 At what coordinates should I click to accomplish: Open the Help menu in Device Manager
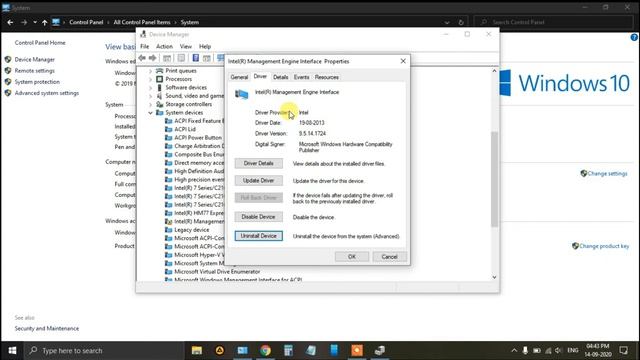coord(205,47)
